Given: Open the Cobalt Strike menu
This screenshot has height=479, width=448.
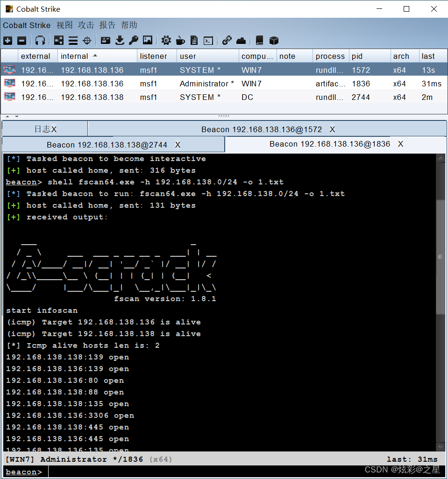Looking at the screenshot, I should [x=27, y=25].
